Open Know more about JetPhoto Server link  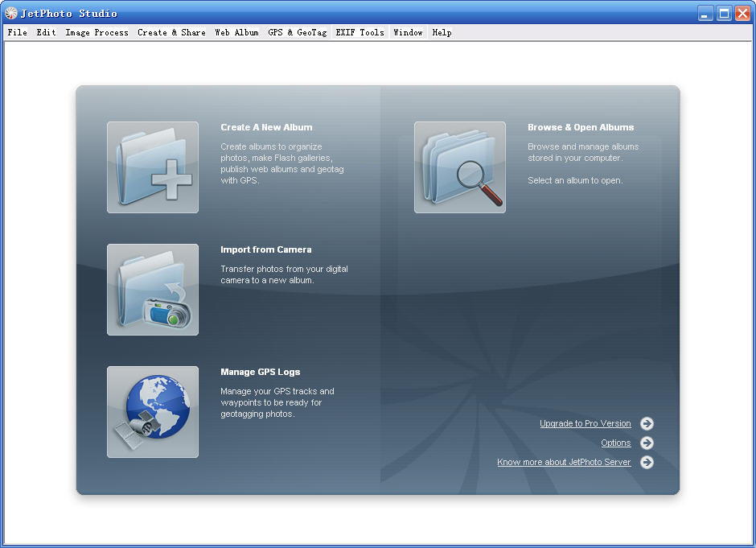[564, 463]
